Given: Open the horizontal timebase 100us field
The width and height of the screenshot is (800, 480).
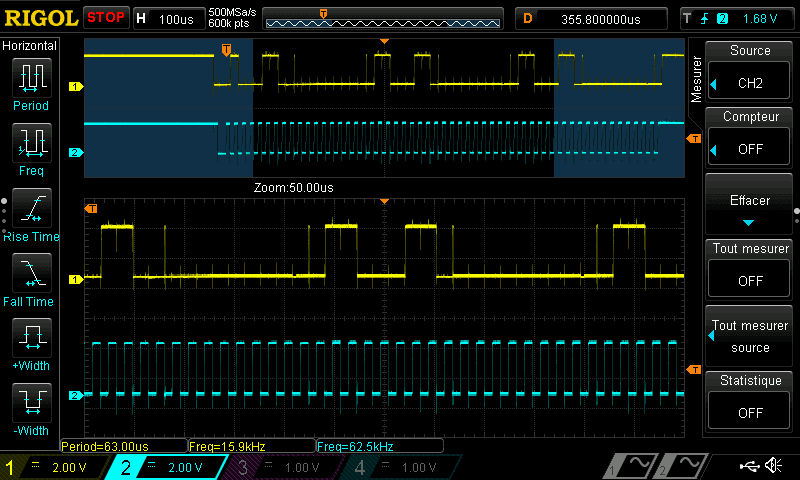Looking at the screenshot, I should (169, 19).
